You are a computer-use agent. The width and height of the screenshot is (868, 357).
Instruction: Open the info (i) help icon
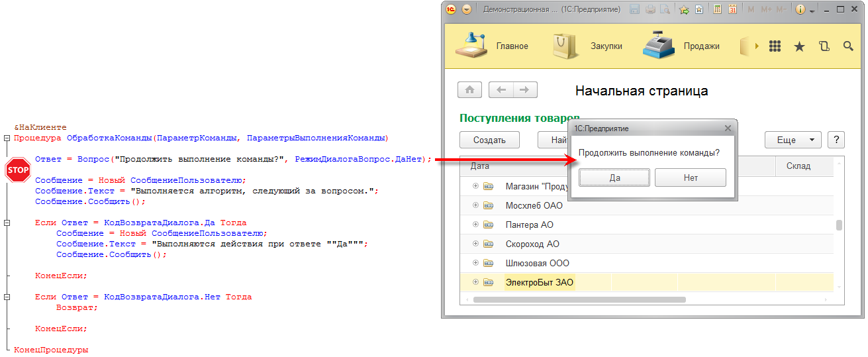(x=800, y=9)
